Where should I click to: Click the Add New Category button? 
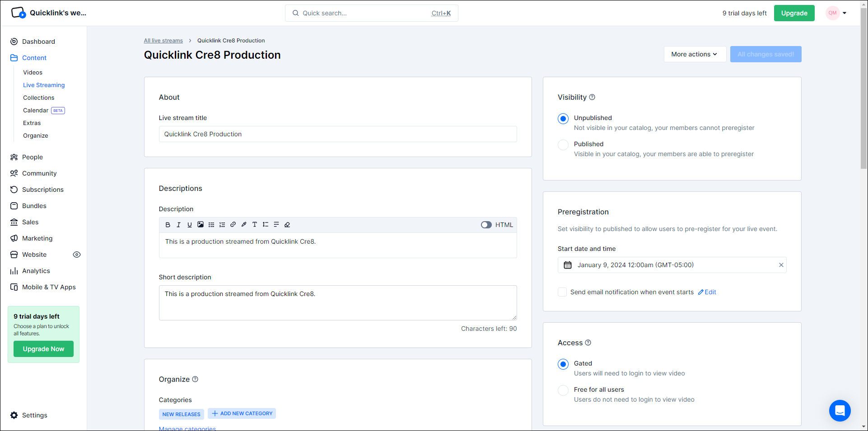click(x=242, y=413)
